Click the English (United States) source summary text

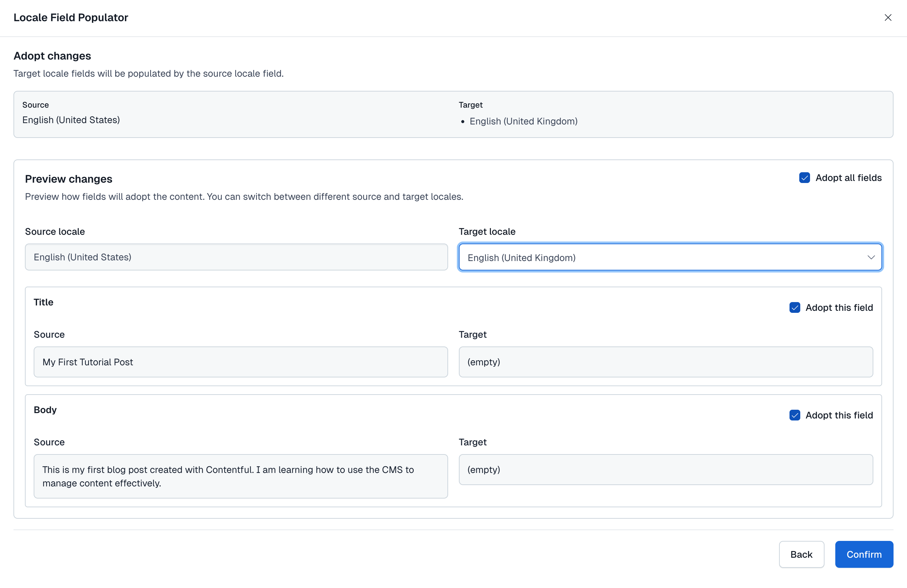coord(71,120)
